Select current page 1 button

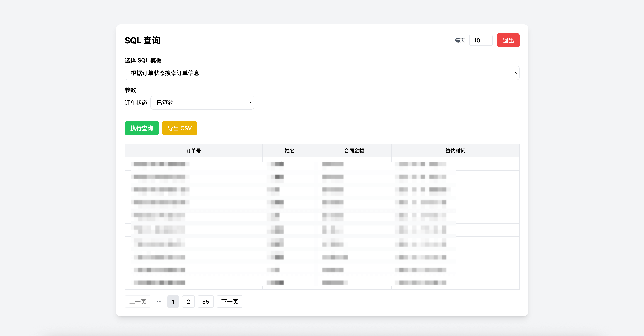tap(173, 302)
